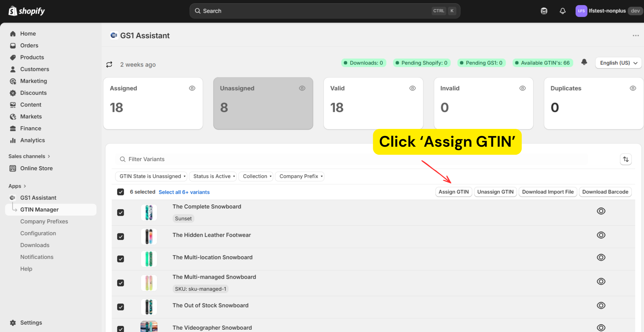Open Downloads in sidebar
Screen dimensions: 644x332
coord(35,245)
